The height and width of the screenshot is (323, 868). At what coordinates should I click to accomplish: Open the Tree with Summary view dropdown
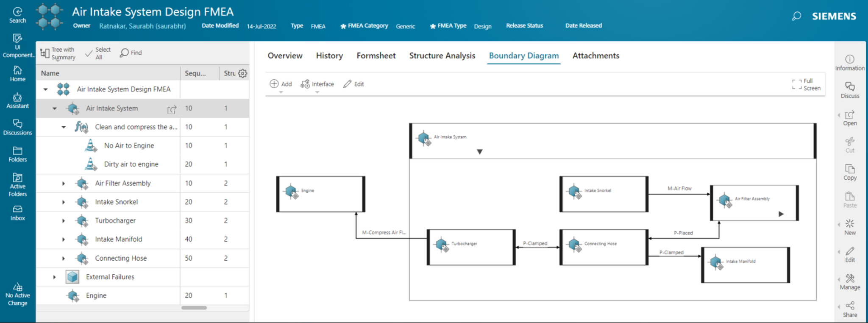point(58,53)
